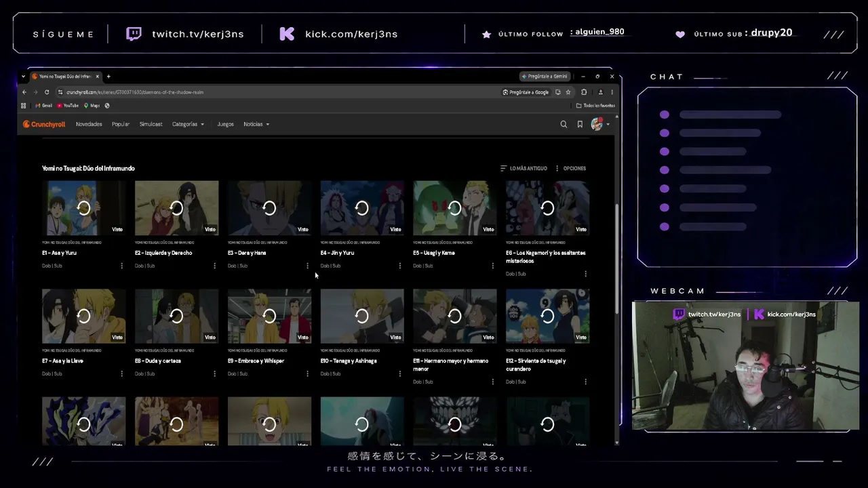
Task: Open the Crunchyroll search icon
Action: click(x=564, y=125)
